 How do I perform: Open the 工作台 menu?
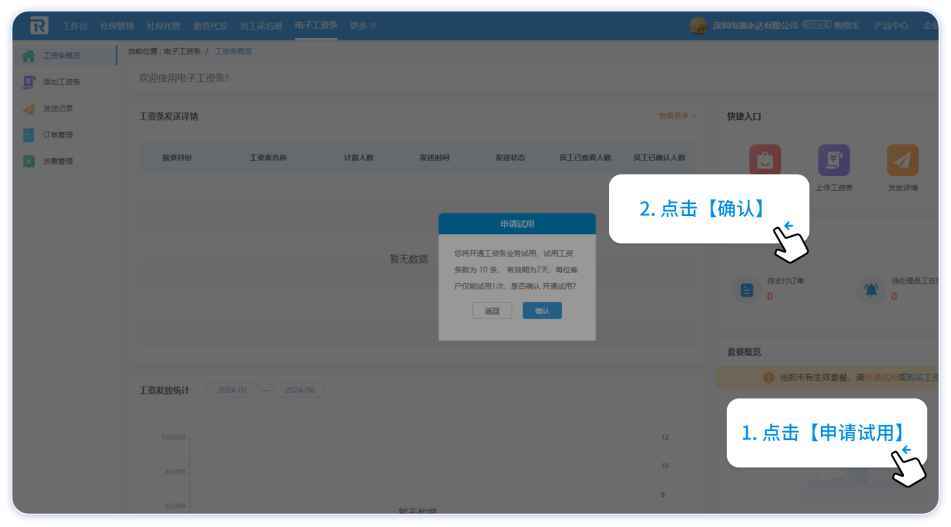coord(75,25)
